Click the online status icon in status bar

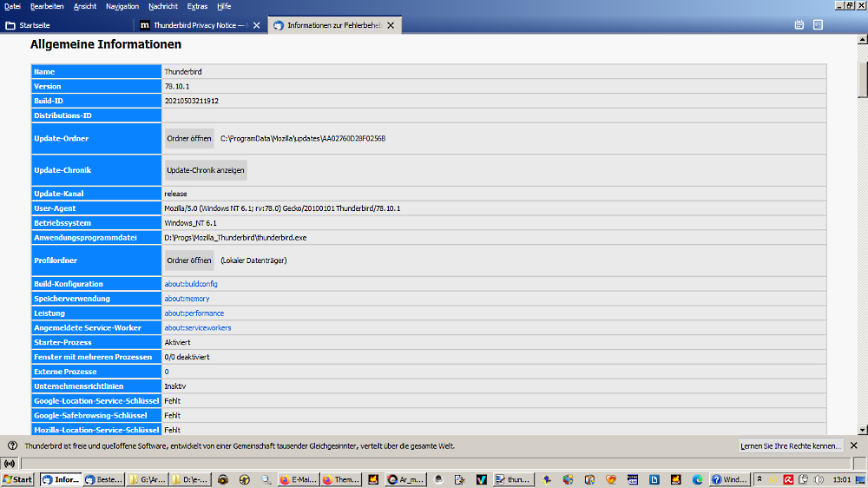[x=11, y=464]
